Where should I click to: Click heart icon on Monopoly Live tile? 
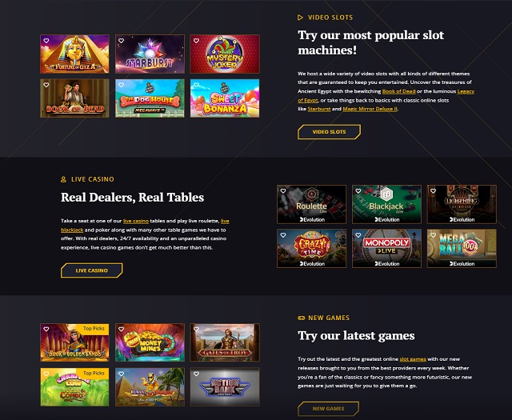coord(358,235)
